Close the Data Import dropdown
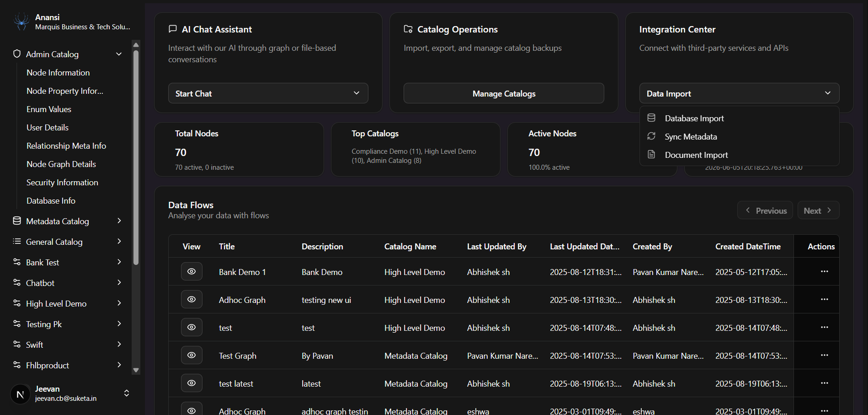The height and width of the screenshot is (415, 868). point(739,93)
